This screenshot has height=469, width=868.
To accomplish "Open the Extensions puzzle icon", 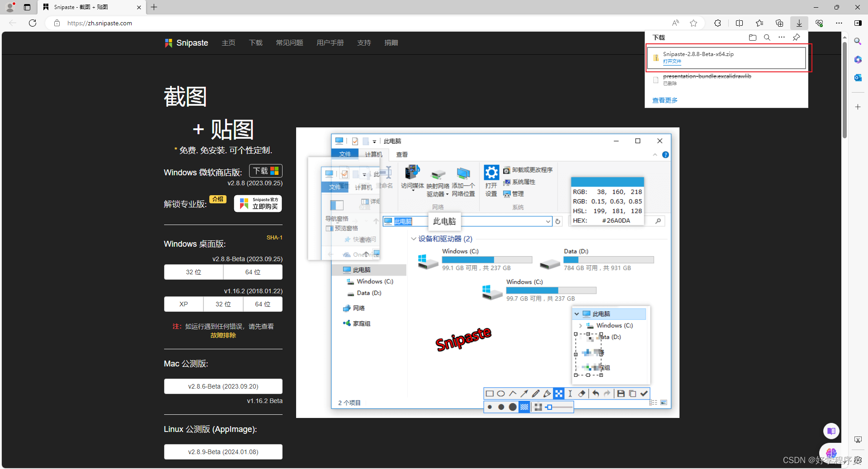I will pos(717,23).
